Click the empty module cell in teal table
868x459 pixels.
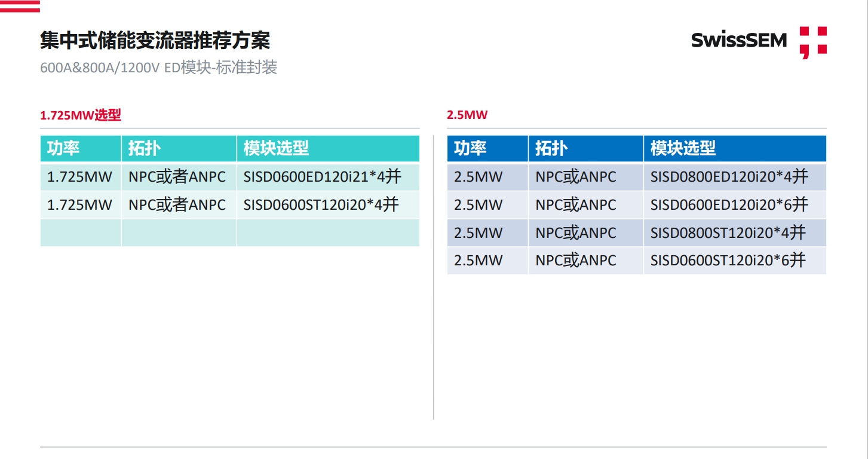328,232
